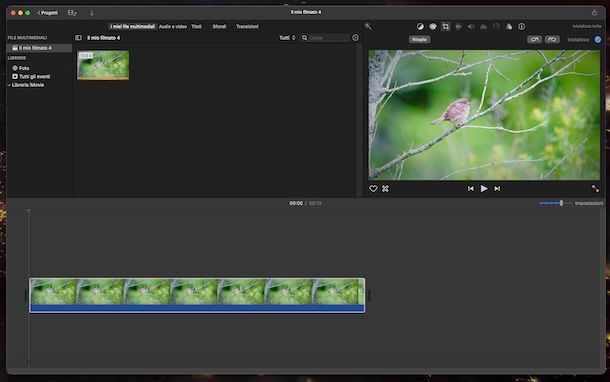Viewport: 610px width, 382px height.
Task: Play the video preview
Action: click(x=484, y=189)
